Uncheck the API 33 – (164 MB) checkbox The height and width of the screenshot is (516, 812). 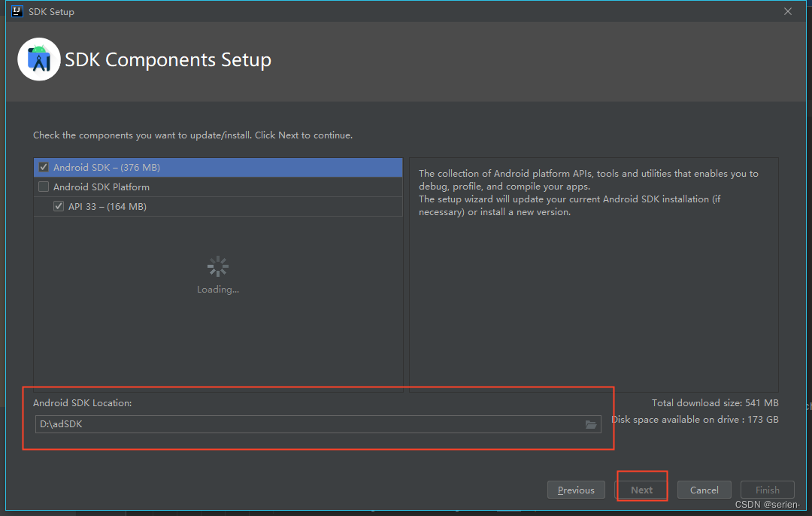point(59,206)
